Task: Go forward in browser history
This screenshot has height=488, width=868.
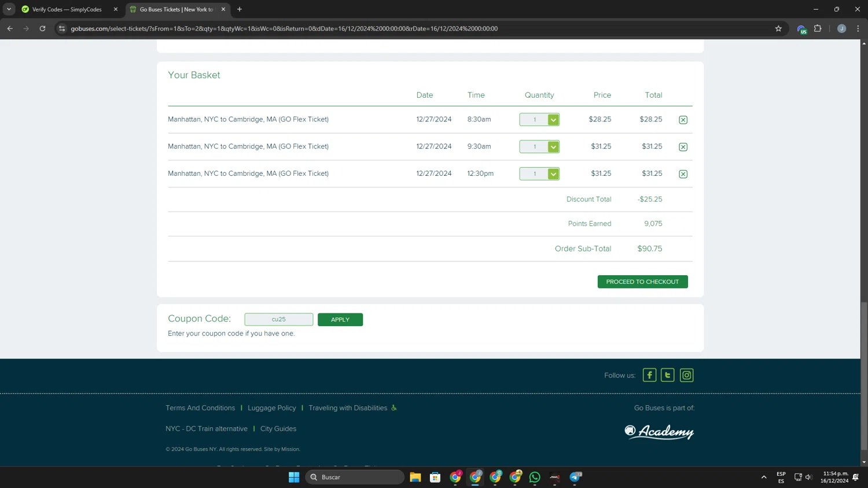Action: click(x=26, y=28)
